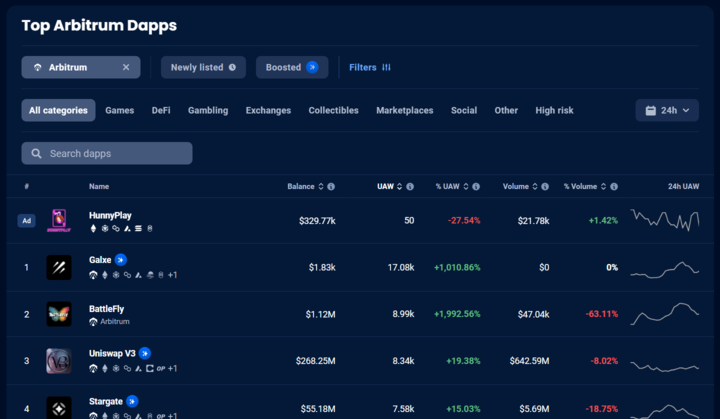Switch to the DeFi category
720x419 pixels.
click(x=161, y=110)
